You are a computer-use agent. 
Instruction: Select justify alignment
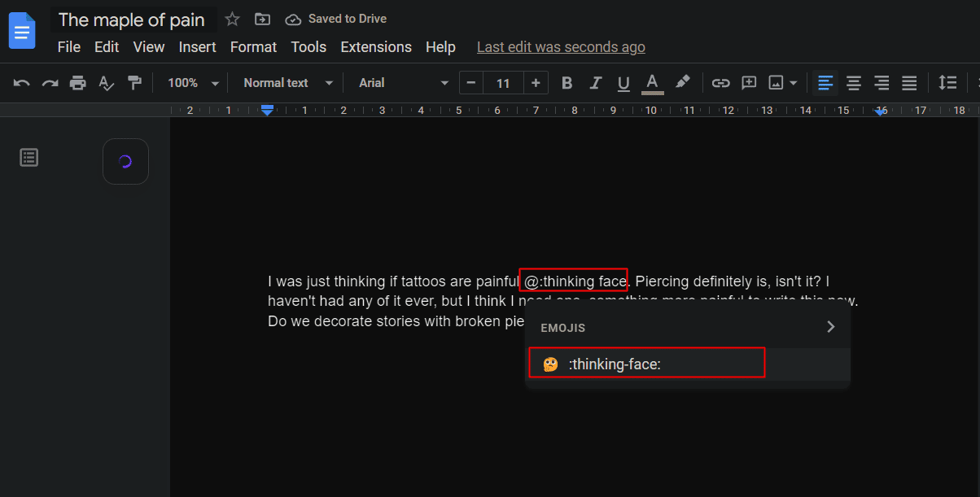pyautogui.click(x=909, y=83)
